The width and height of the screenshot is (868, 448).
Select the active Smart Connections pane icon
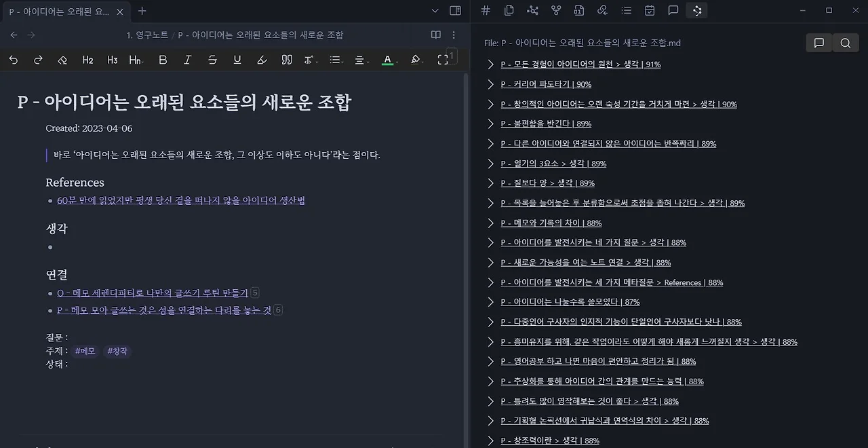click(x=696, y=10)
